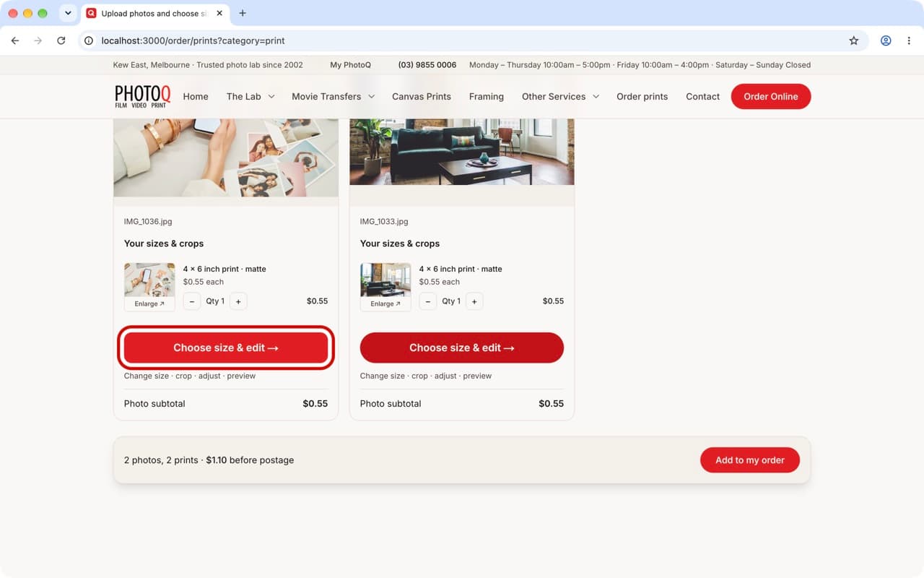Call the (03) 9855 0006 phone link
The width and height of the screenshot is (924, 578).
(427, 65)
